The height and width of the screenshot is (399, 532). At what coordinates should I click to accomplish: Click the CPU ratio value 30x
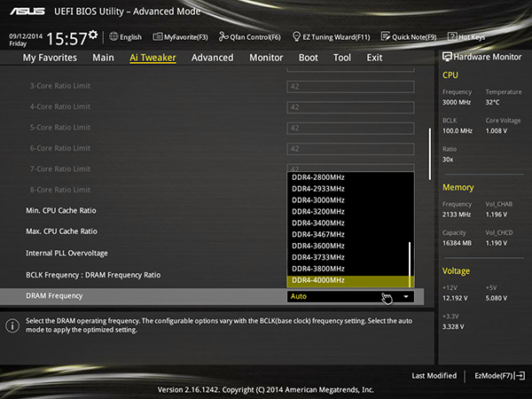tap(448, 159)
